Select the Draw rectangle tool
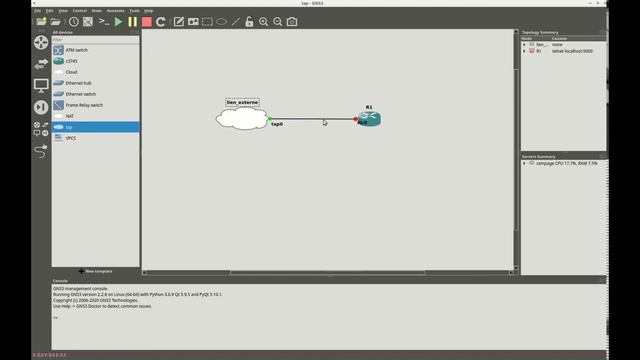This screenshot has width=640, height=360. coord(207,22)
